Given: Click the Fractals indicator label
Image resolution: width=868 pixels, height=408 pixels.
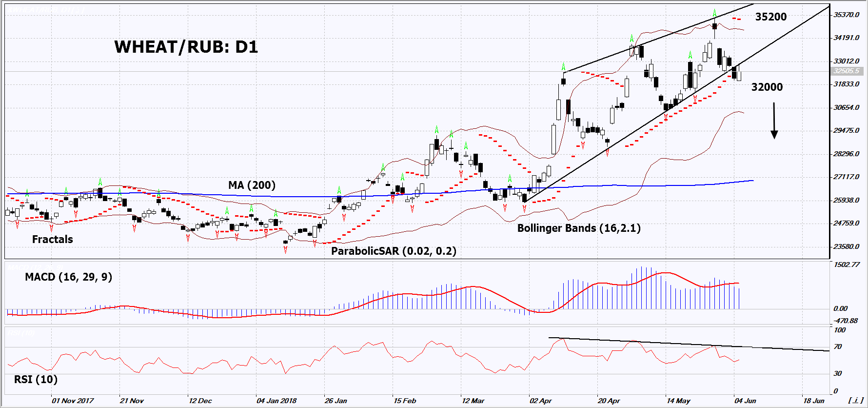Looking at the screenshot, I should [52, 240].
